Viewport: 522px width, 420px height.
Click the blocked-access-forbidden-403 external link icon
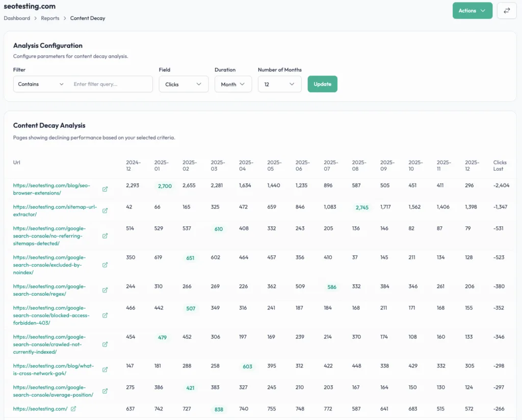pyautogui.click(x=105, y=315)
